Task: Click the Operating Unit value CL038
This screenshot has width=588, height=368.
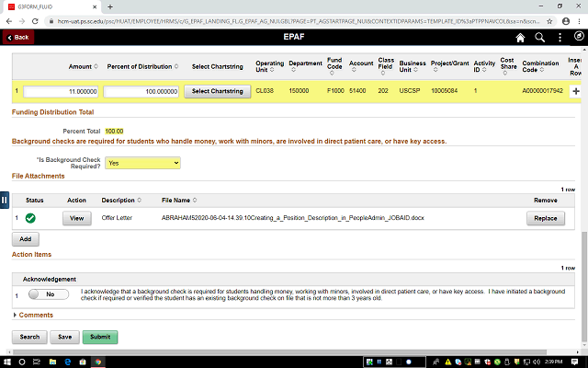Action: point(265,90)
